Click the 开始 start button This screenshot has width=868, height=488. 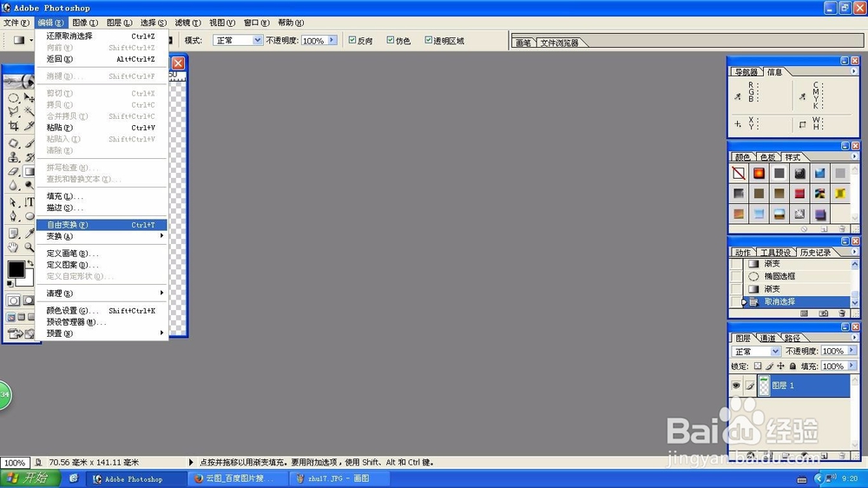(x=30, y=478)
